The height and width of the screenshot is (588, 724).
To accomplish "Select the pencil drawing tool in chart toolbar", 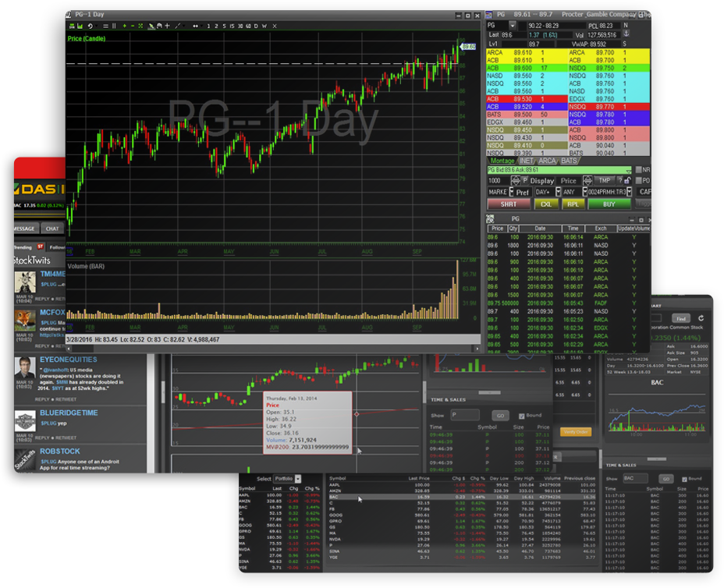I will click(x=151, y=27).
